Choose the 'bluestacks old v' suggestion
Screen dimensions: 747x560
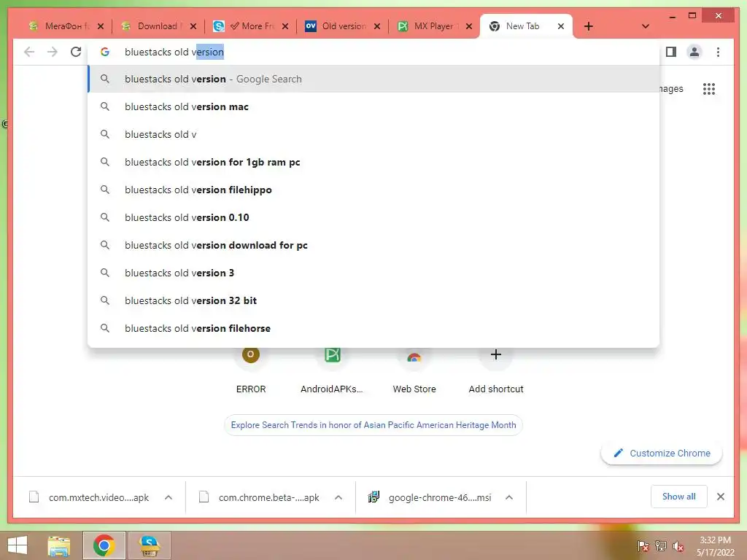[374, 134]
